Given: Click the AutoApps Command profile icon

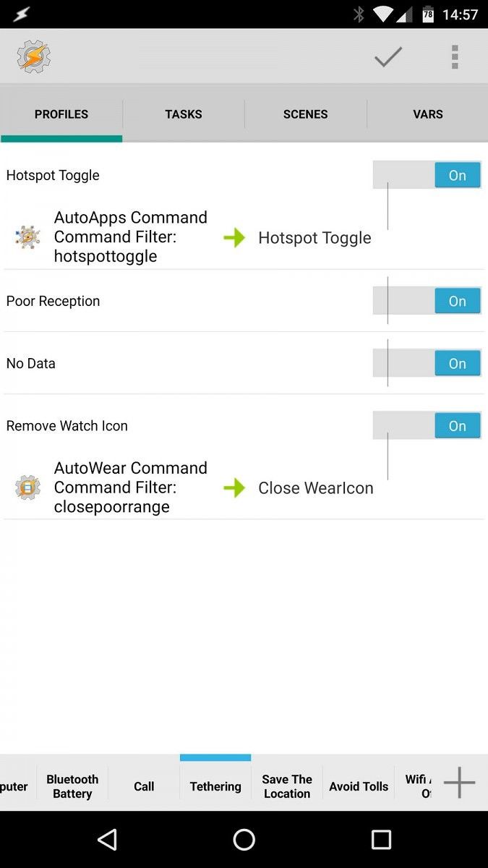Looking at the screenshot, I should click(x=27, y=237).
